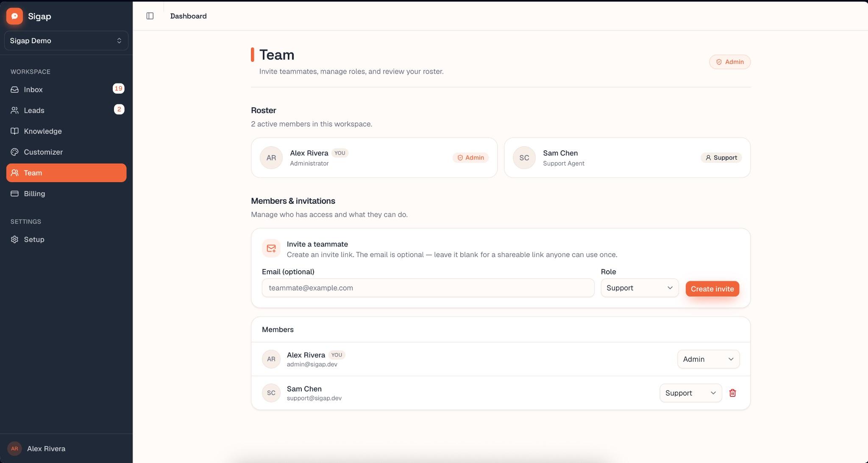Open the Customizer section
Image resolution: width=868 pixels, height=463 pixels.
[66, 152]
